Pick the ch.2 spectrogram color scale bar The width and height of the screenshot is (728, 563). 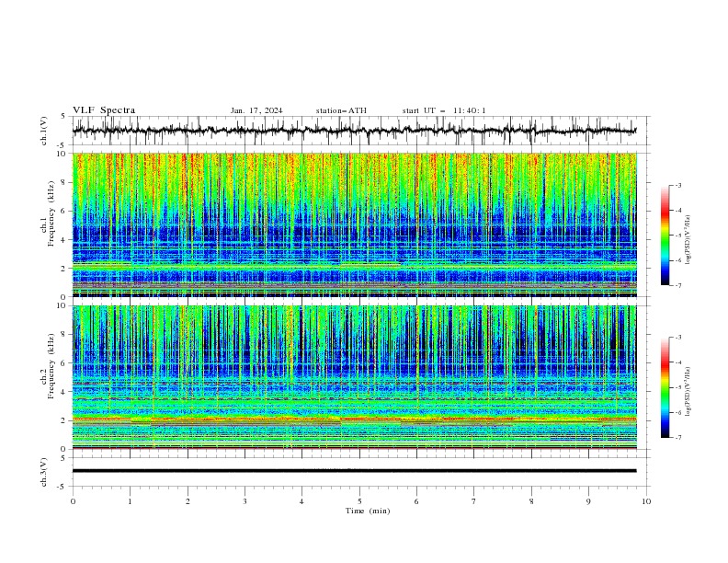click(x=665, y=387)
